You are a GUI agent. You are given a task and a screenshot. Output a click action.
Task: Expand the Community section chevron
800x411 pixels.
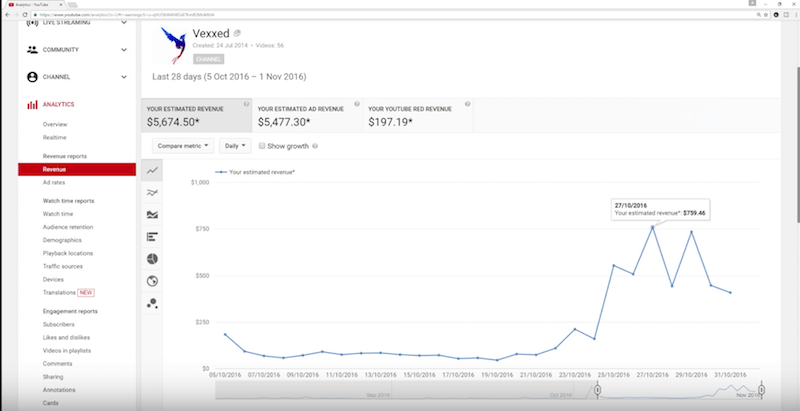point(124,50)
